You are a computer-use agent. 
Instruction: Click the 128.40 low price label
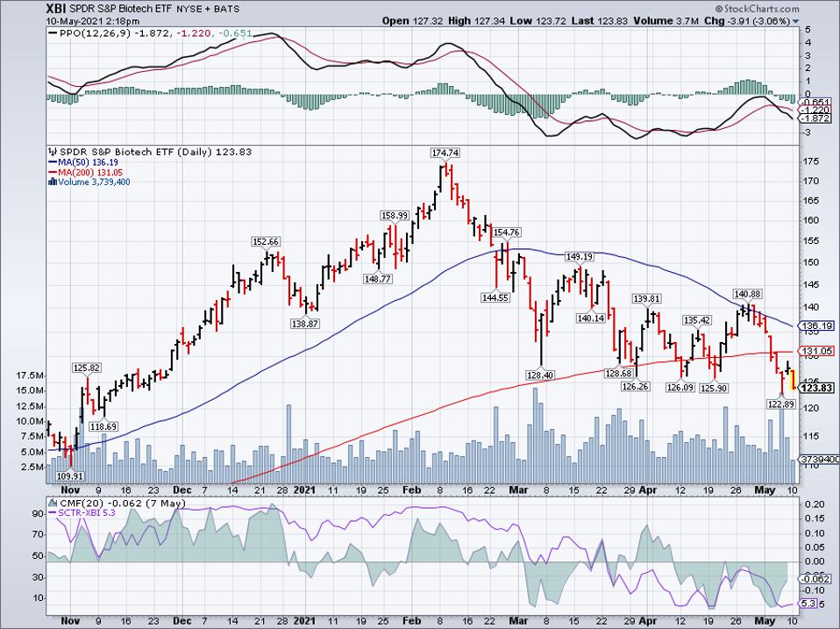click(x=539, y=375)
